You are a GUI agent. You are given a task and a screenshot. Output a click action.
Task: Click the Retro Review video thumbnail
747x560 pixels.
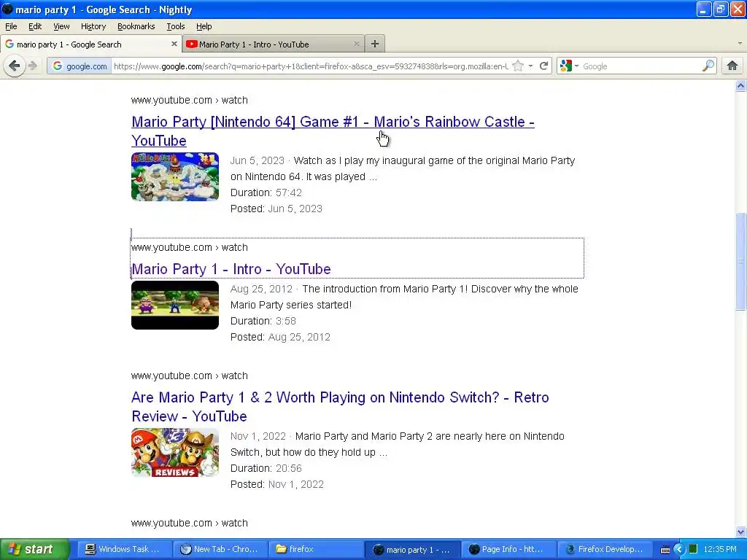click(175, 452)
